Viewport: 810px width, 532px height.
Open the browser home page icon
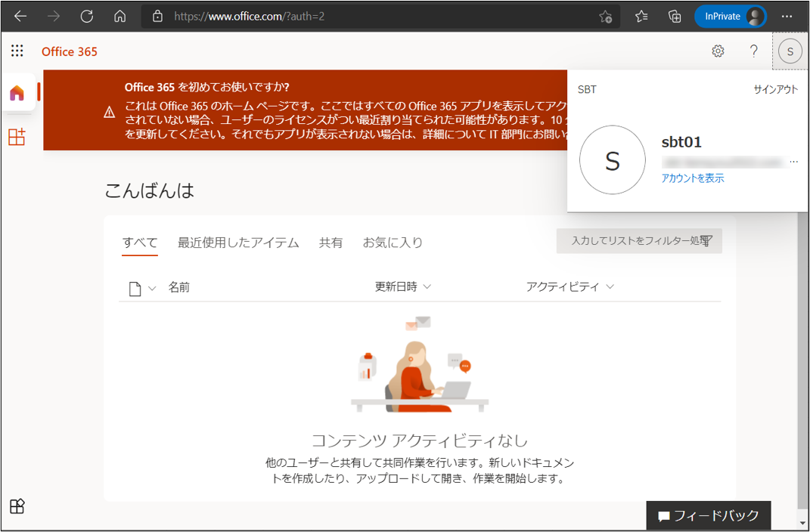point(119,17)
